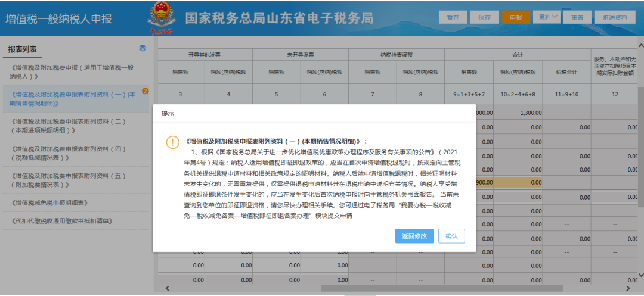644x296 pixels.
Task: Open 附列资料（四）税额抵减情况表
Action: tap(75, 153)
